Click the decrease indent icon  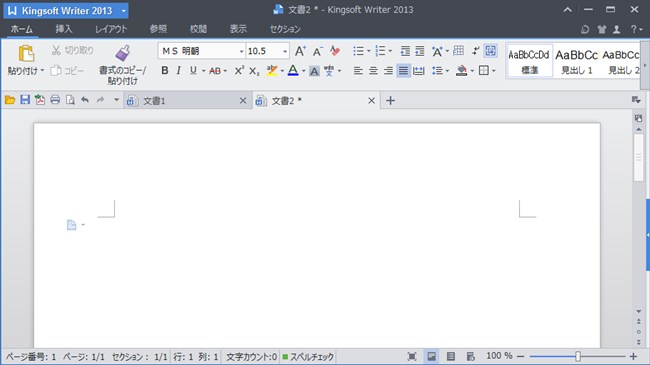click(405, 51)
